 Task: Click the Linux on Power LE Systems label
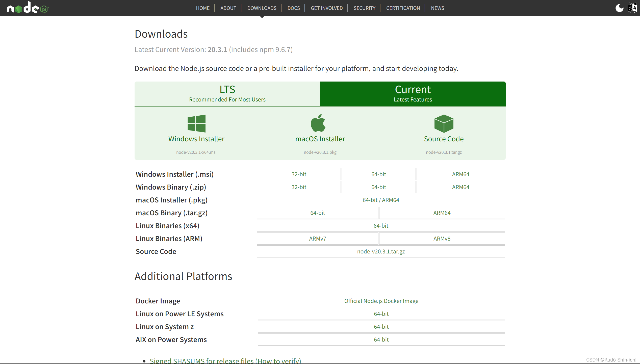click(x=180, y=314)
